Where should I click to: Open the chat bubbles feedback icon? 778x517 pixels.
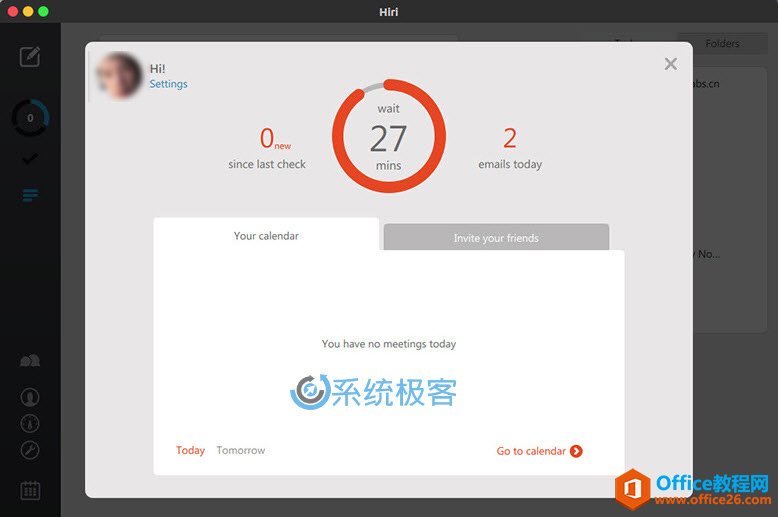coord(30,361)
